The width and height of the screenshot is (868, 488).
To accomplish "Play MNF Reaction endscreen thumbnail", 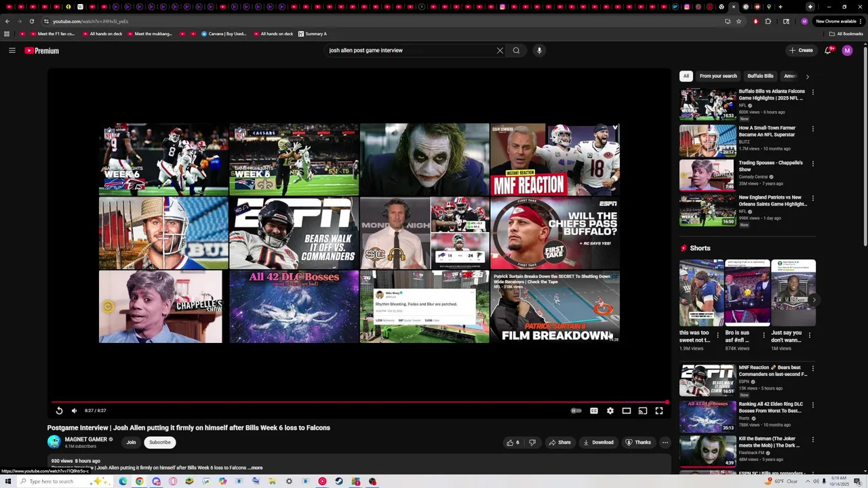I will click(555, 159).
